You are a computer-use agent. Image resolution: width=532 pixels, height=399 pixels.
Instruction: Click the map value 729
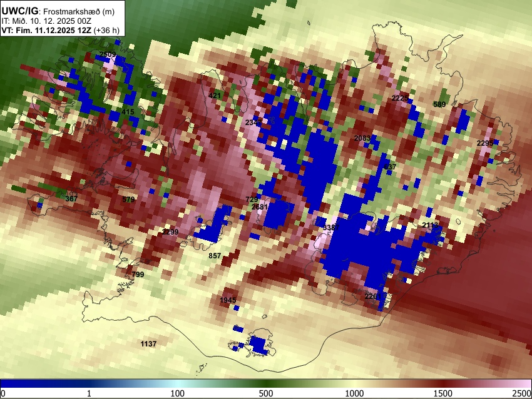(x=252, y=199)
